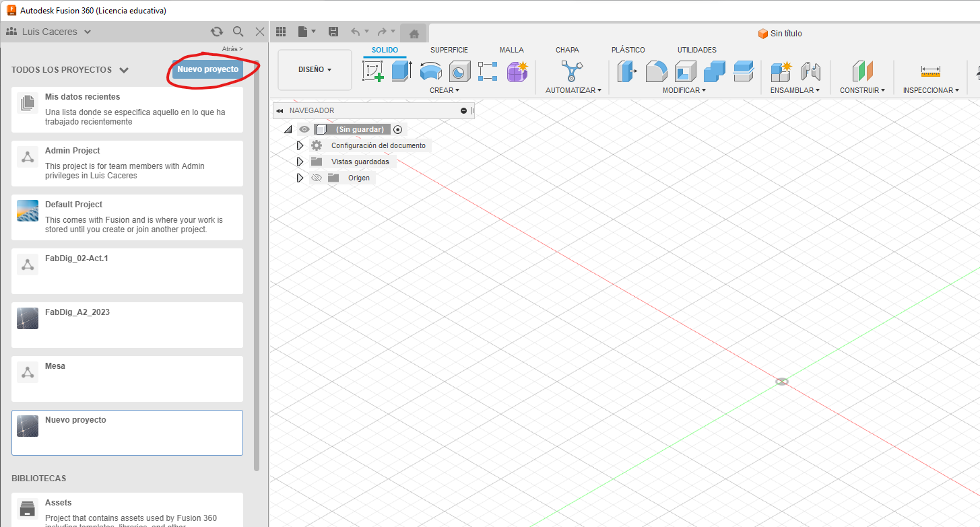
Task: Open the Redo history dropdown arrow
Action: click(393, 32)
